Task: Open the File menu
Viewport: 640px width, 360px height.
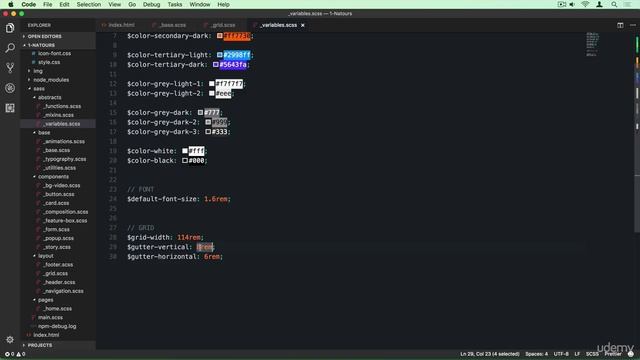Action: coord(47,4)
